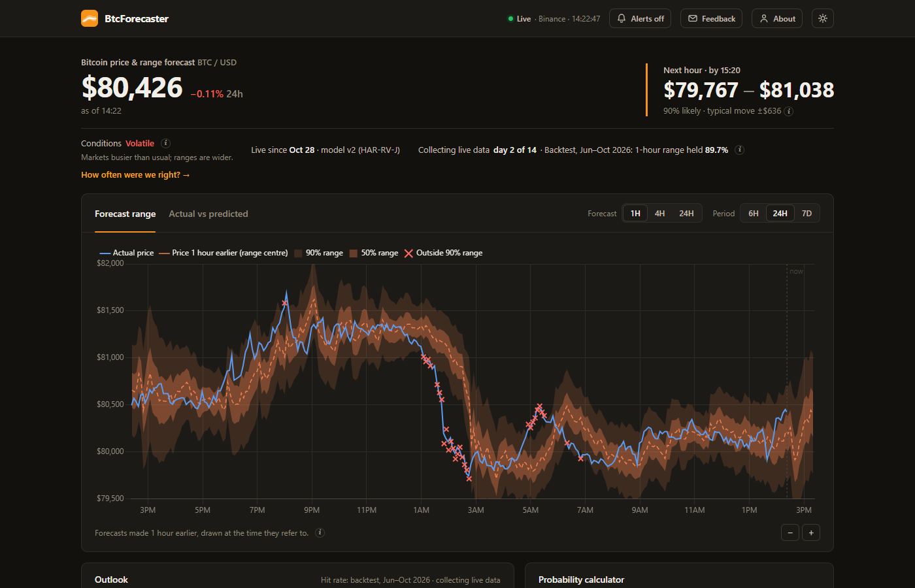Screen dimensions: 915x588
Task: Set chart period to 6H
Action: (754, 214)
